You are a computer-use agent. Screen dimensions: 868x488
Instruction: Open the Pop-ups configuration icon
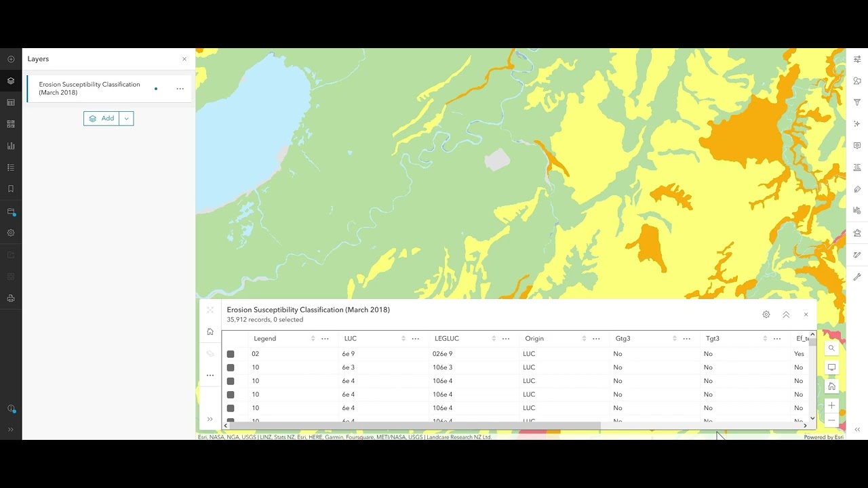pos(857,146)
